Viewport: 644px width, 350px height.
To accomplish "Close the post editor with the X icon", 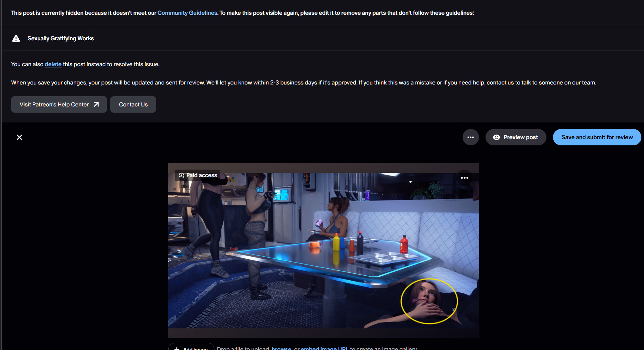I will (20, 138).
